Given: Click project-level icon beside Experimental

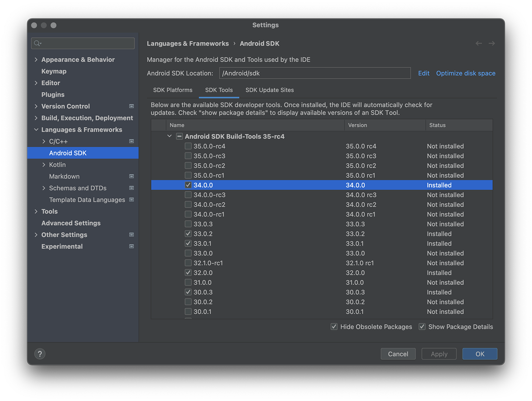Looking at the screenshot, I should 132,247.
